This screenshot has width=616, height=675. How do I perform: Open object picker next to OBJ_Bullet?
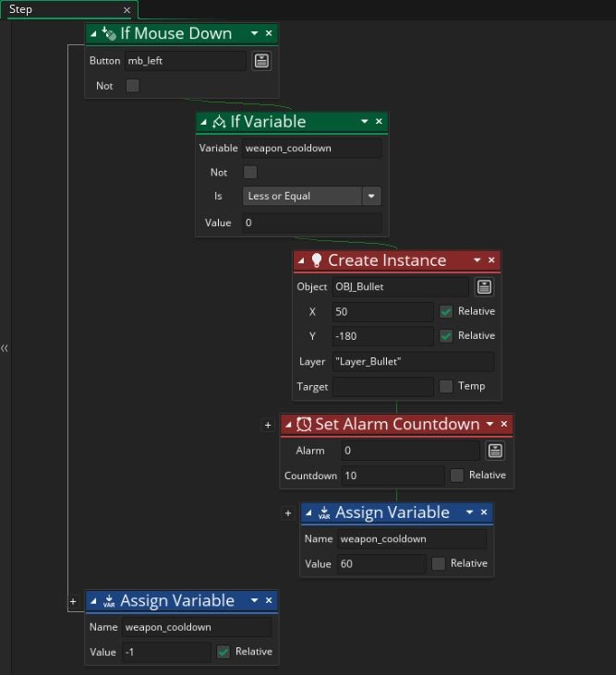coord(484,286)
